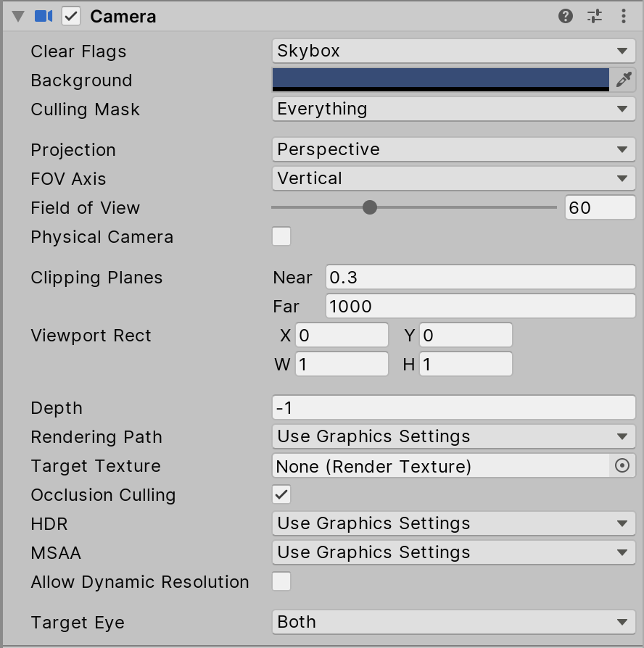Viewport: 644px width, 648px height.
Task: Click the Target Texture object picker circle
Action: coord(622,466)
